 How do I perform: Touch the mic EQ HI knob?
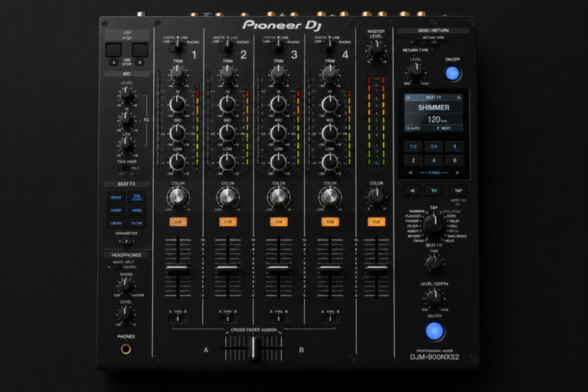[126, 120]
